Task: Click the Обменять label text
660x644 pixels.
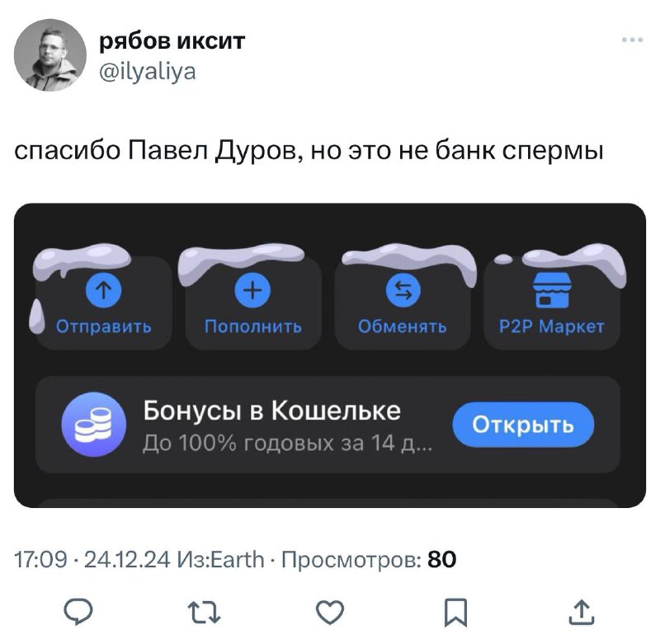Action: tap(403, 327)
